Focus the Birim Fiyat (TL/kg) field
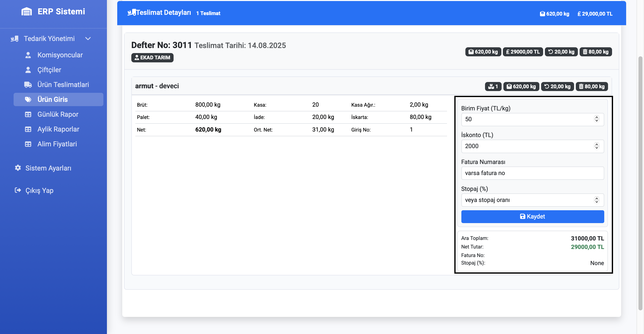 coord(533,119)
